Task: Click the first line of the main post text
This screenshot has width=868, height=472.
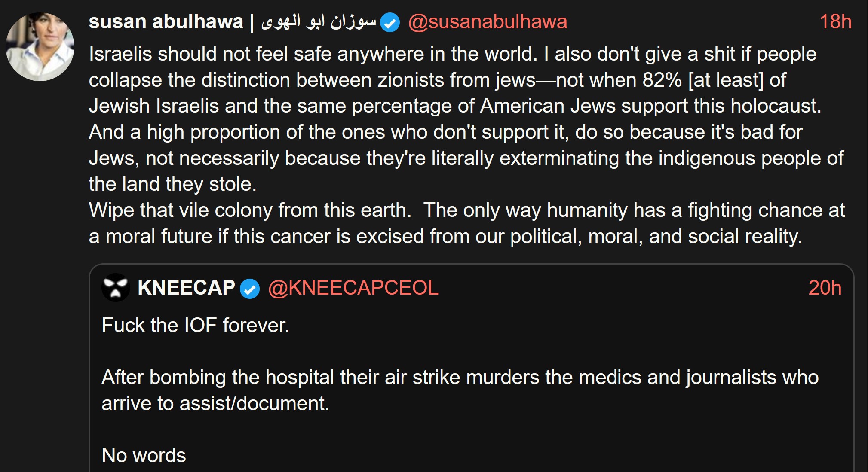Action: tap(452, 54)
